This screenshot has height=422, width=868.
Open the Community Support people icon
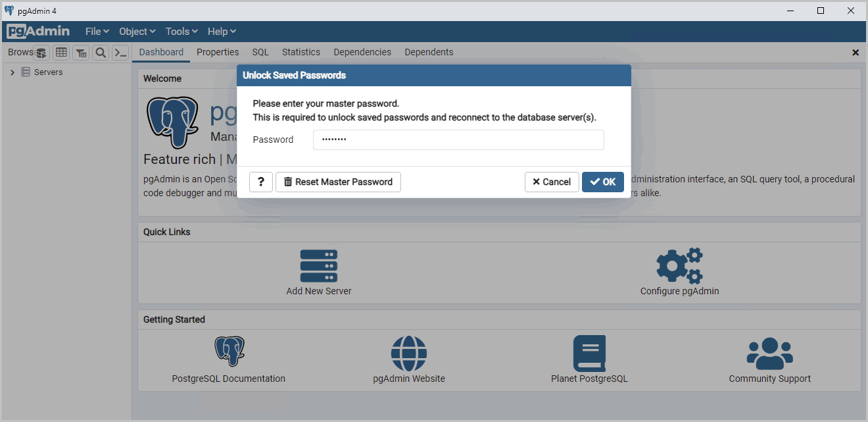click(769, 354)
